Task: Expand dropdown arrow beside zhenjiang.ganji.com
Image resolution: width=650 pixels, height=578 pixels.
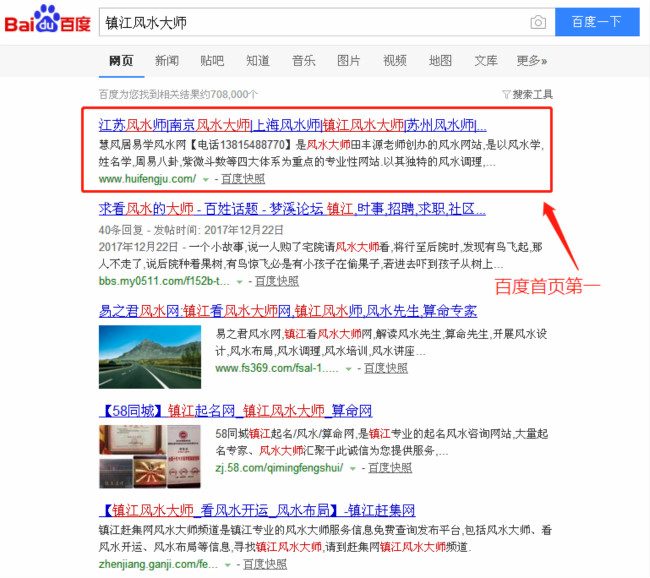Action: point(228,565)
